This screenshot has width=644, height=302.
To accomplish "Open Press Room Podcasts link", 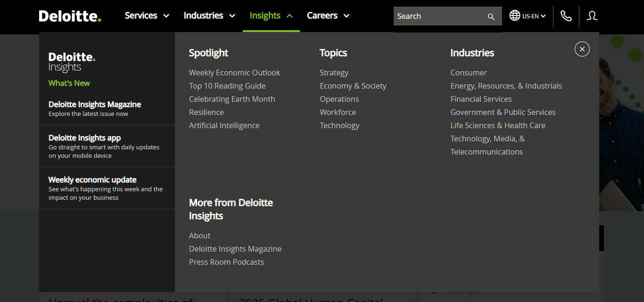I will click(226, 262).
